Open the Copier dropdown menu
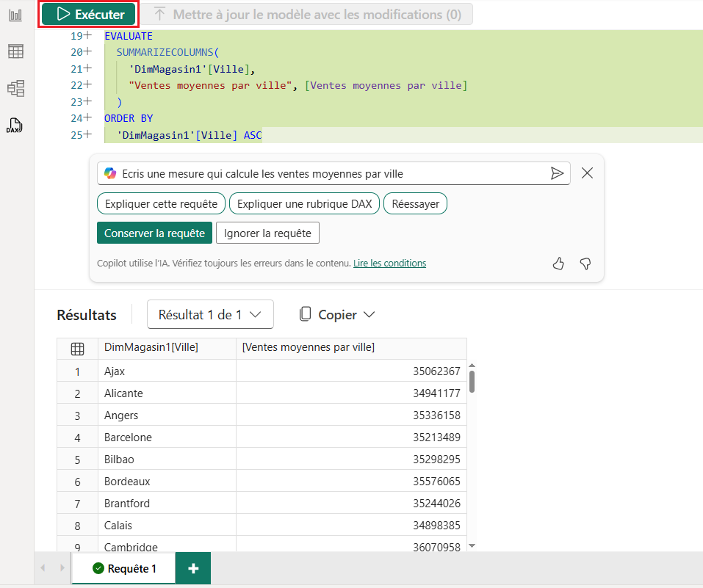 coord(337,314)
